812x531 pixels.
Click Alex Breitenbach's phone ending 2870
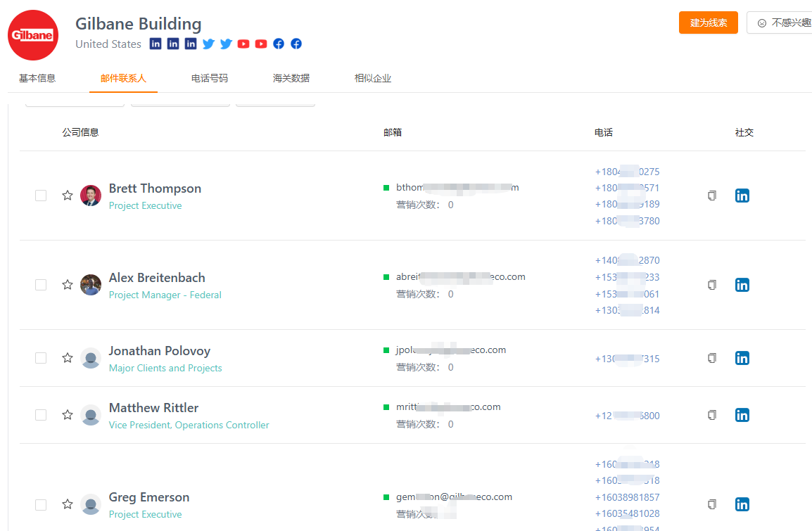pos(627,260)
